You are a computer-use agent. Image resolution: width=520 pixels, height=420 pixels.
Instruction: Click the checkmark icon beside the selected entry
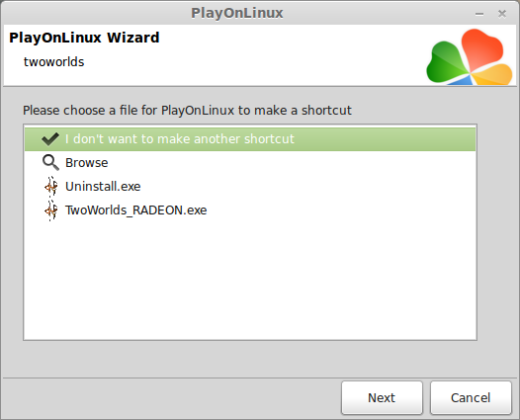(x=50, y=139)
